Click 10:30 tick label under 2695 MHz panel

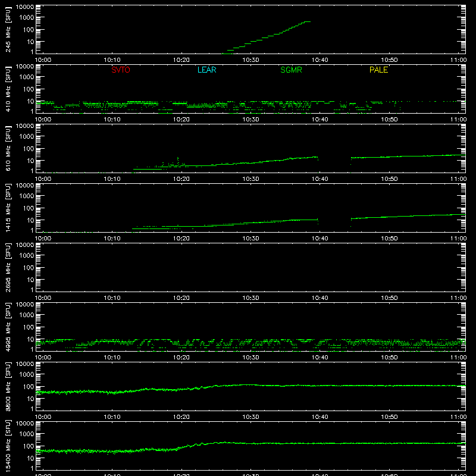(250, 298)
